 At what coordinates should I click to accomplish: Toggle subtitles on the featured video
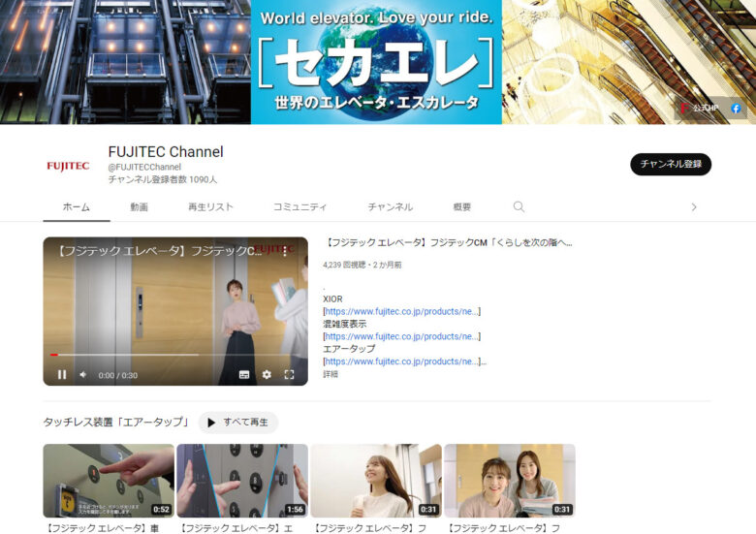click(x=244, y=374)
